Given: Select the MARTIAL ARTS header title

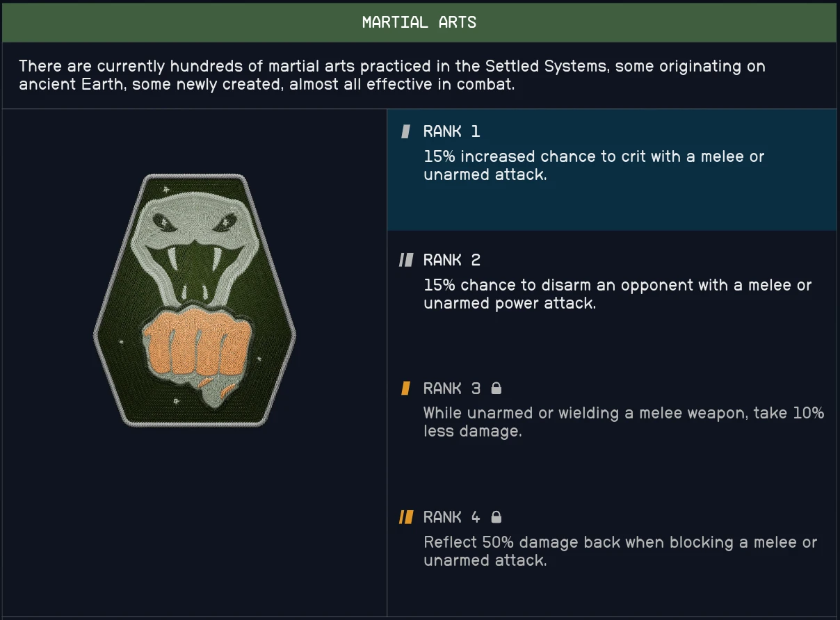Looking at the screenshot, I should 419,22.
